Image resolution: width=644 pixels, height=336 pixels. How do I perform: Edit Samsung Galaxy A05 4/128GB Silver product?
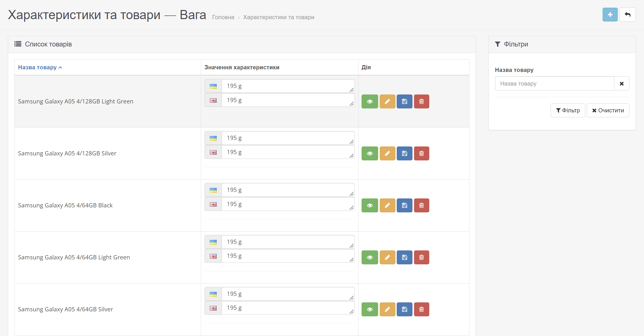point(387,153)
